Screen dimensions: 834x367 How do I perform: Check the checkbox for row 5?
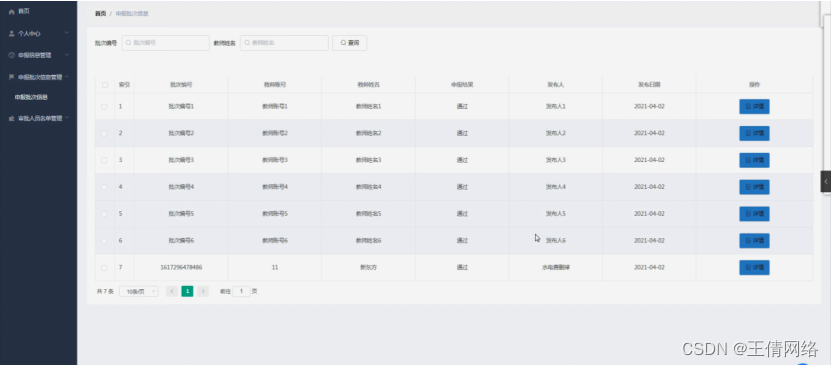click(104, 214)
